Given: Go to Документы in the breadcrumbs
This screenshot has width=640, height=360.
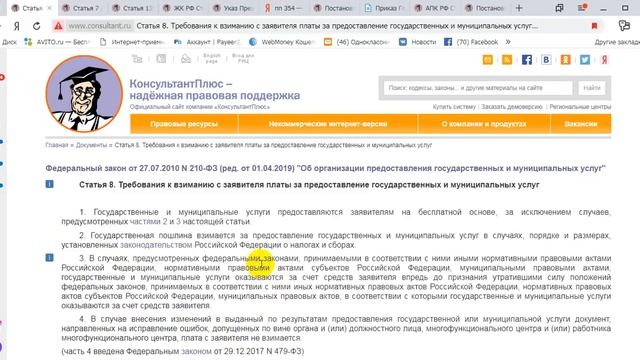Looking at the screenshot, I should pos(91,145).
